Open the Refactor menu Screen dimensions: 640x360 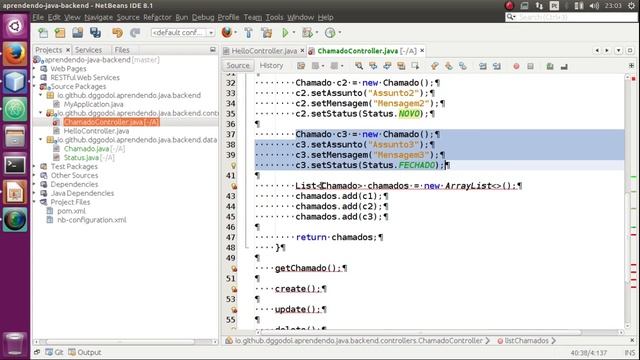(x=157, y=17)
